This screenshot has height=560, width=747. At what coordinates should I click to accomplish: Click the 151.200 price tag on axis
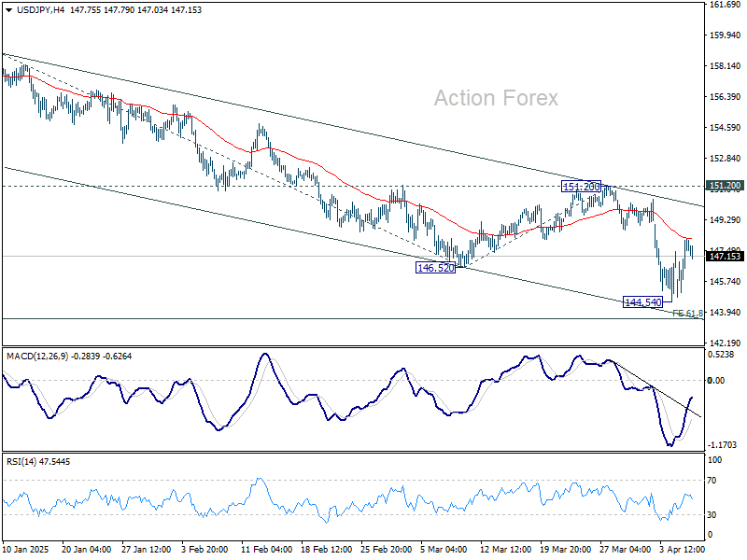[725, 186]
